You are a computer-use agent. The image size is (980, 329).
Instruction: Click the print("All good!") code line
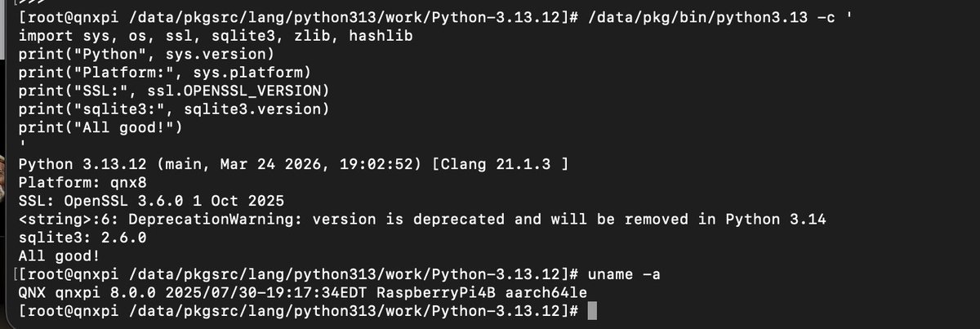[x=100, y=127]
